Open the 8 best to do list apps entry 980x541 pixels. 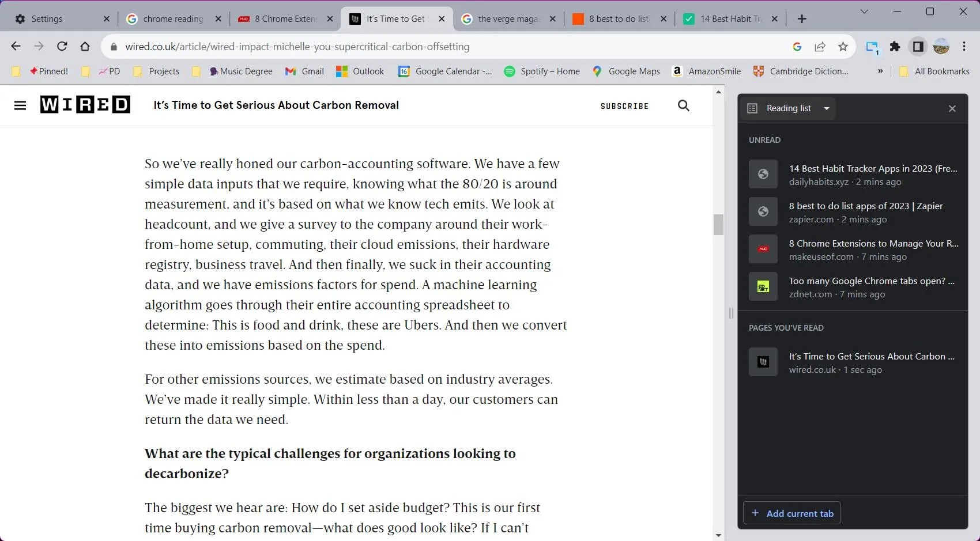pyautogui.click(x=866, y=212)
